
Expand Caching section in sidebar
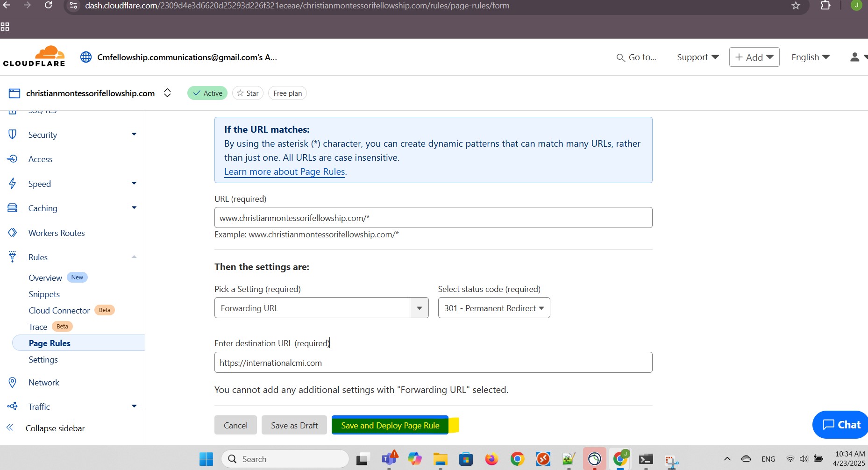pyautogui.click(x=134, y=207)
